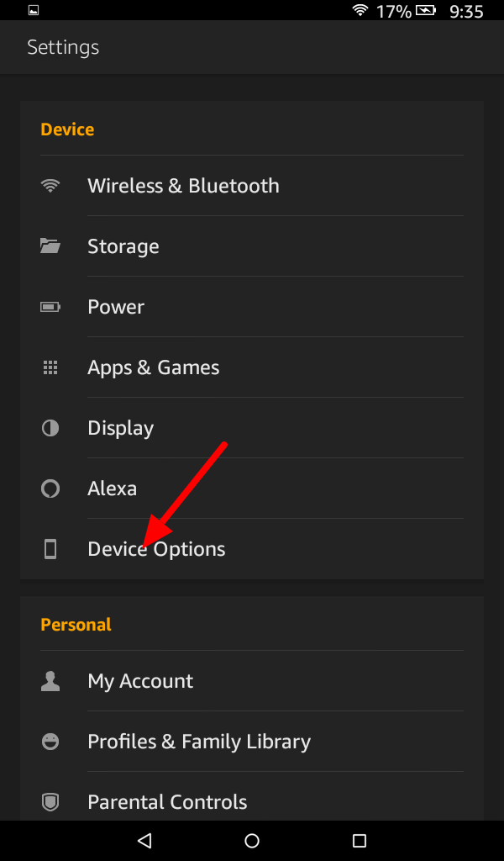Viewport: 504px width, 861px height.
Task: Tap the person icon beside My Account
Action: click(50, 681)
